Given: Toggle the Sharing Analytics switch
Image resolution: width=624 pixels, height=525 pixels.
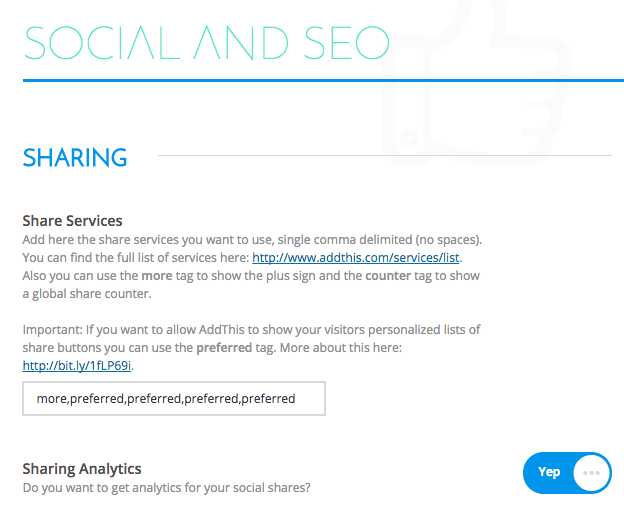Looking at the screenshot, I should click(x=567, y=473).
